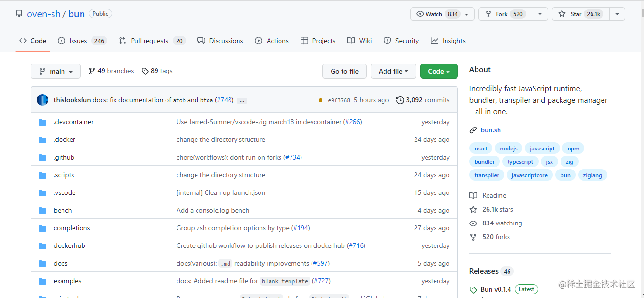This screenshot has width=644, height=298.
Task: Open the Actions tab
Action: pos(271,41)
